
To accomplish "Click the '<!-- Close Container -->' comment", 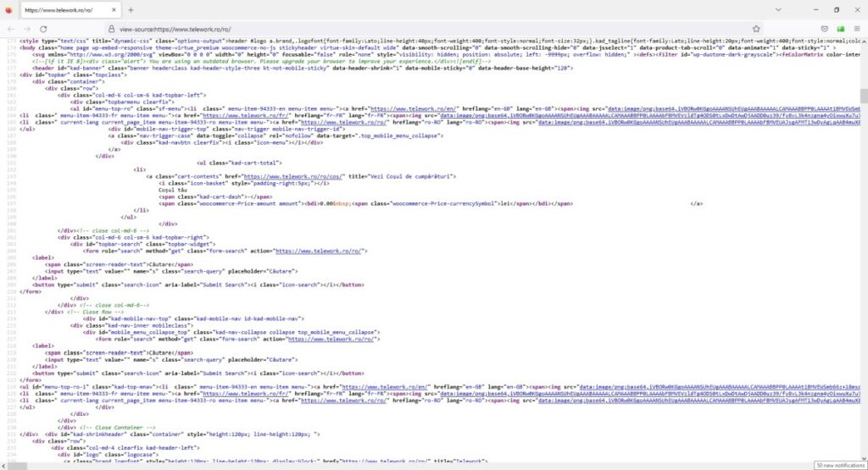I will point(117,428).
